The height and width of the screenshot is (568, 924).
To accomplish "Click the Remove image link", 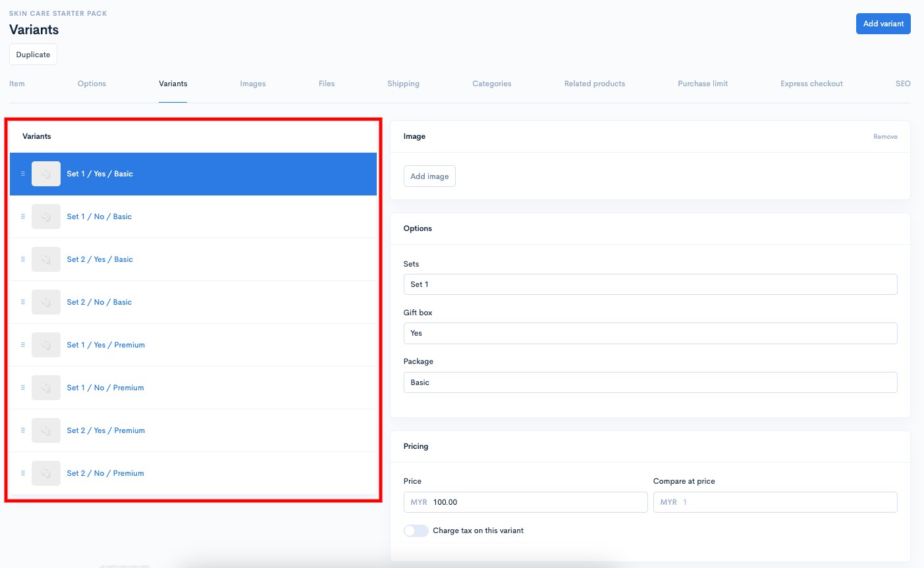I will (885, 137).
